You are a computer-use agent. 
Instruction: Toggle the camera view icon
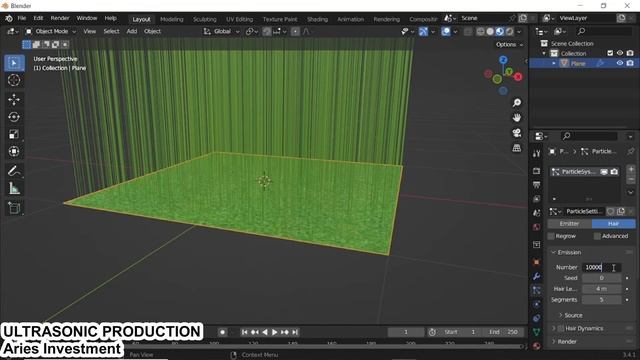click(x=517, y=133)
